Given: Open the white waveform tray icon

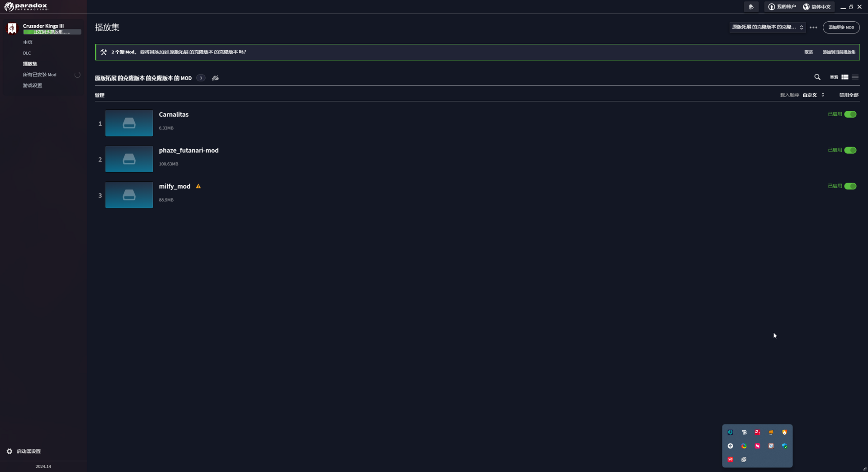Looking at the screenshot, I should pos(730,446).
